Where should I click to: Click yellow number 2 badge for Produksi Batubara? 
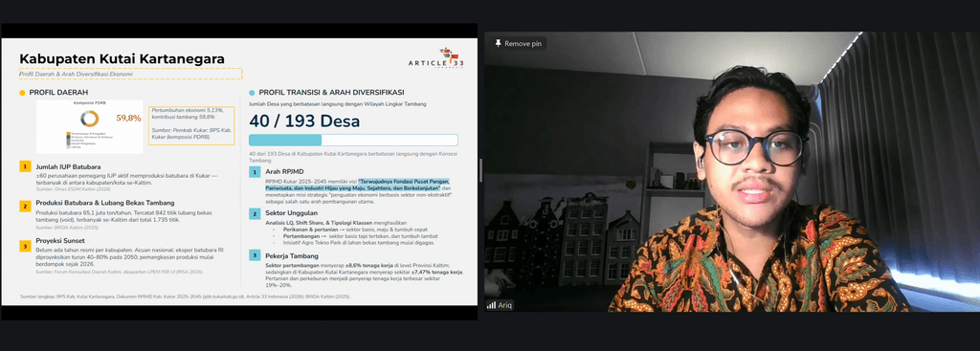click(x=25, y=206)
